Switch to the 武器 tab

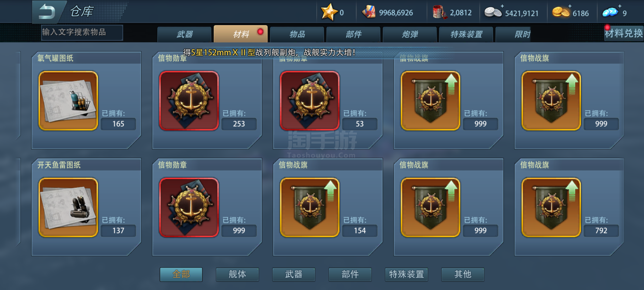click(x=184, y=34)
